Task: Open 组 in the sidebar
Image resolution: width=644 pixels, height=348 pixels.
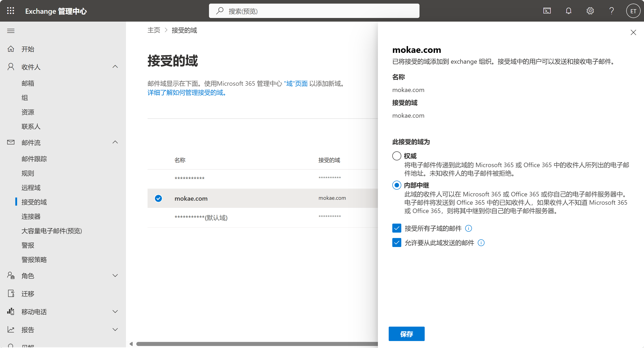Action: (x=25, y=98)
